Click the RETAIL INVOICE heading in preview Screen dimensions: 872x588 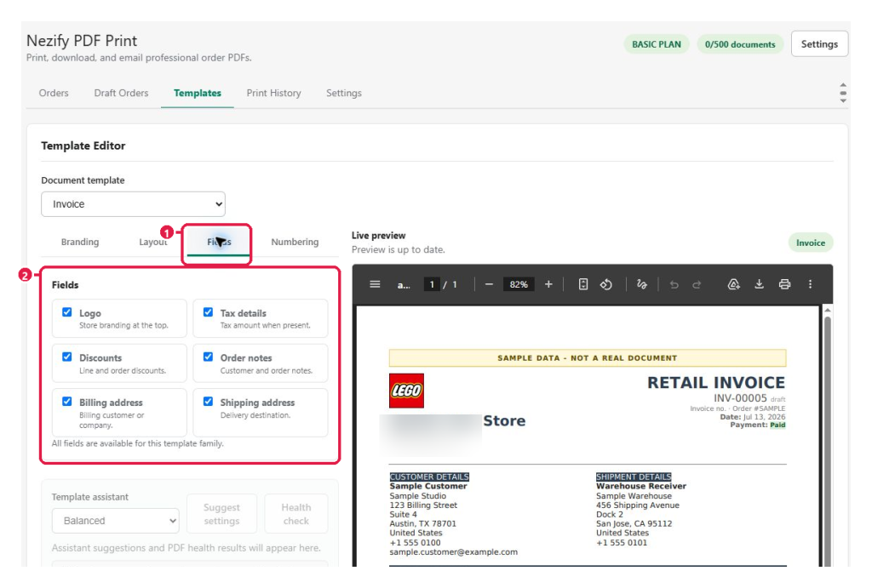pos(715,382)
